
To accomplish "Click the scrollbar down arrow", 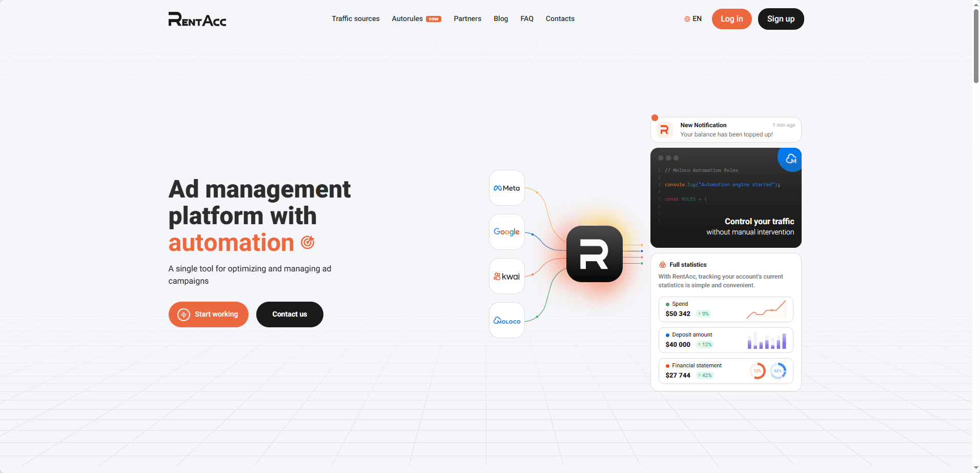I will 976,468.
